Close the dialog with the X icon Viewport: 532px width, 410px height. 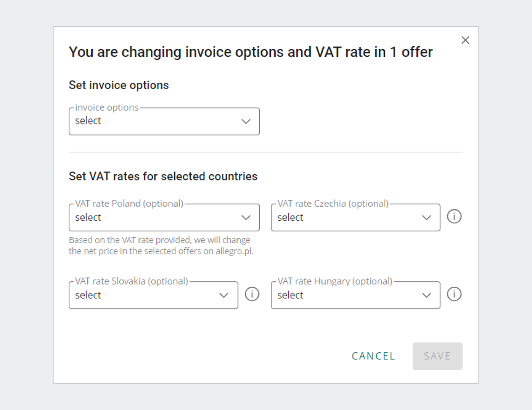tap(465, 40)
